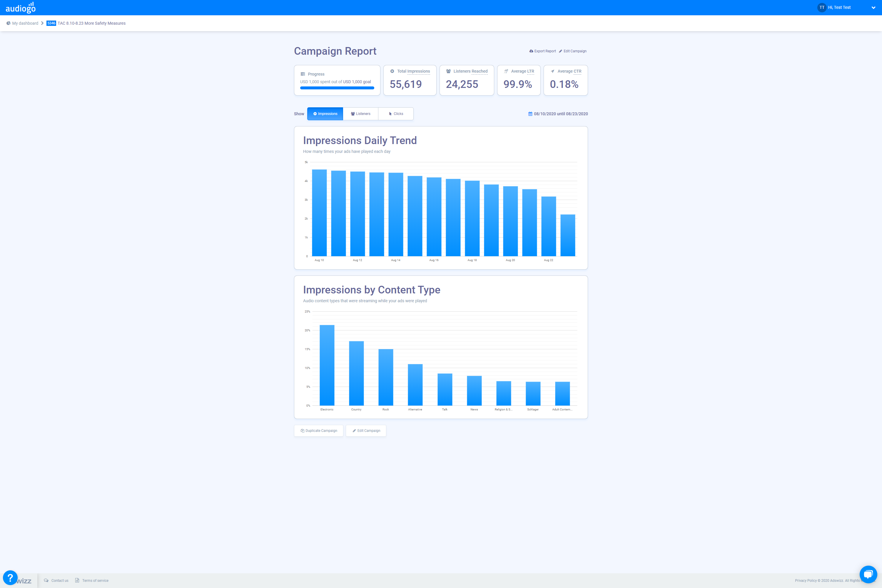Go to My dashboard breadcrumb

pyautogui.click(x=25, y=23)
